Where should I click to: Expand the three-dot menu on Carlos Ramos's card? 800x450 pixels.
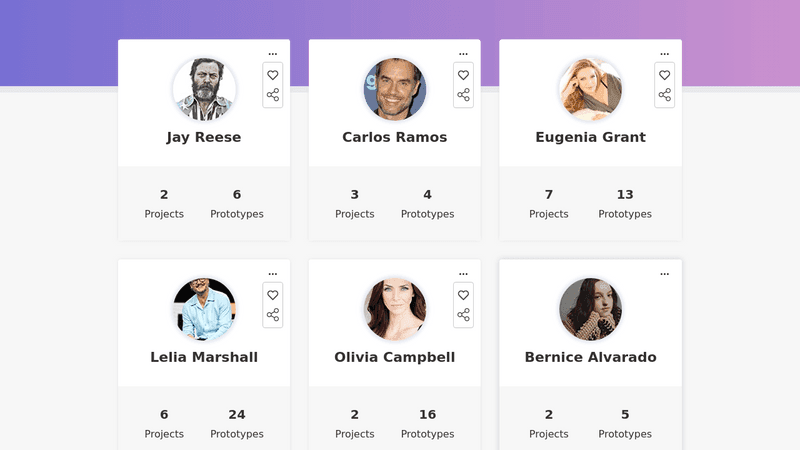coord(463,54)
